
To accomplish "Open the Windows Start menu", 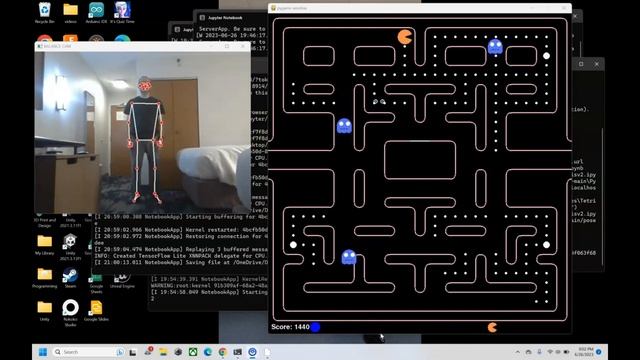I will (43, 352).
